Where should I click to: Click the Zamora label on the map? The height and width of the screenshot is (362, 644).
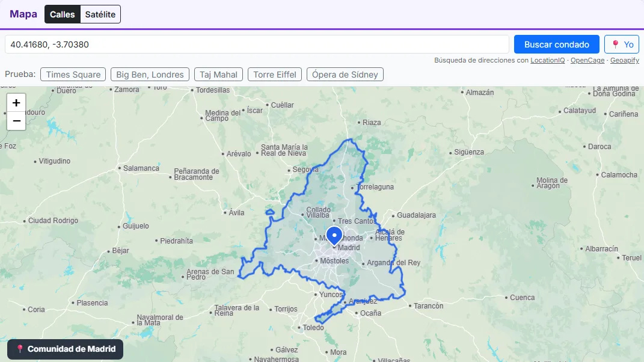[x=126, y=89]
